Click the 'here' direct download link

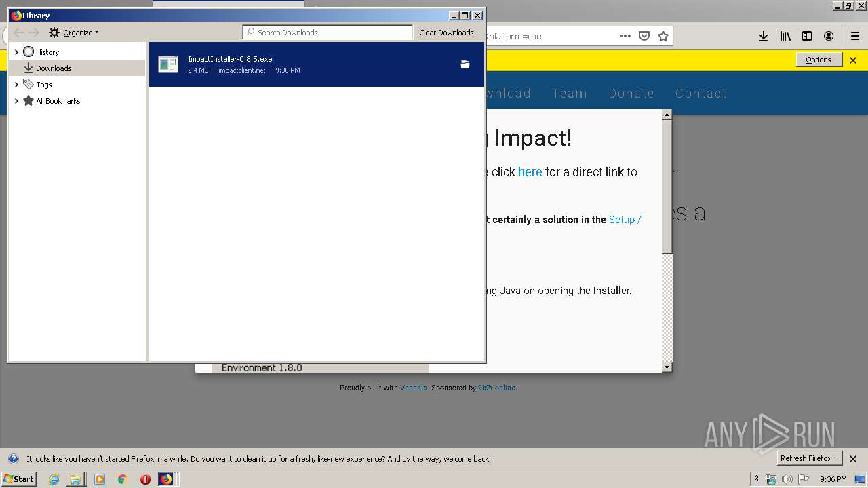click(530, 172)
